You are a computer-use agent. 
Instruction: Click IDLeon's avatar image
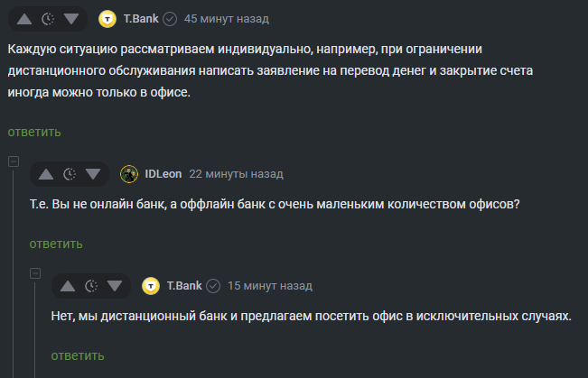tap(128, 174)
